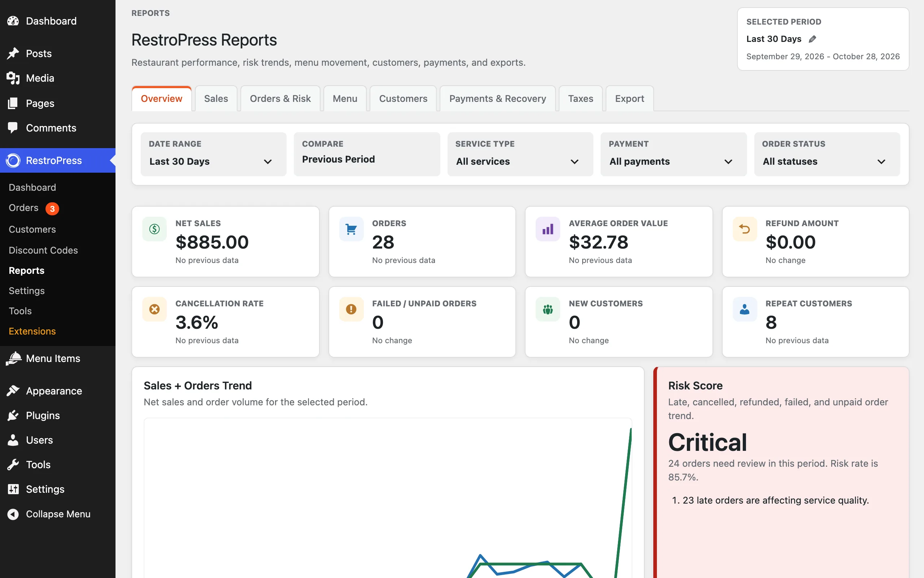Click the RestroPress logo icon
This screenshot has width=924, height=578.
click(x=13, y=160)
